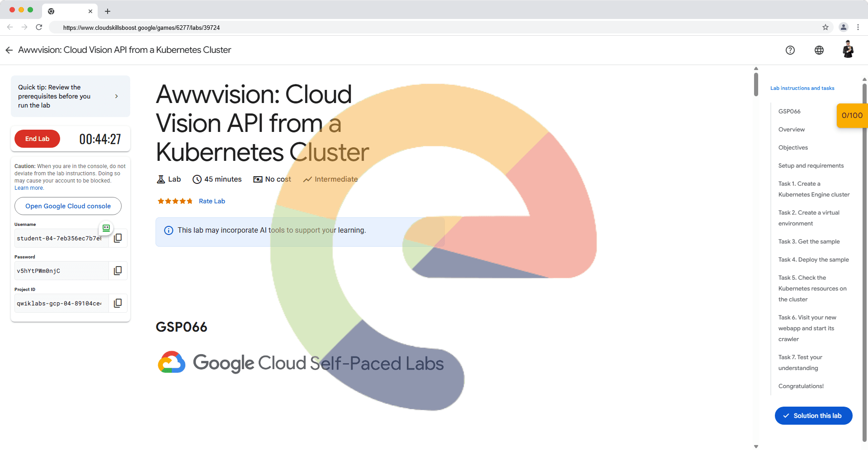Open the browser three-dot menu
Screen dimensions: 868x450
click(858, 28)
